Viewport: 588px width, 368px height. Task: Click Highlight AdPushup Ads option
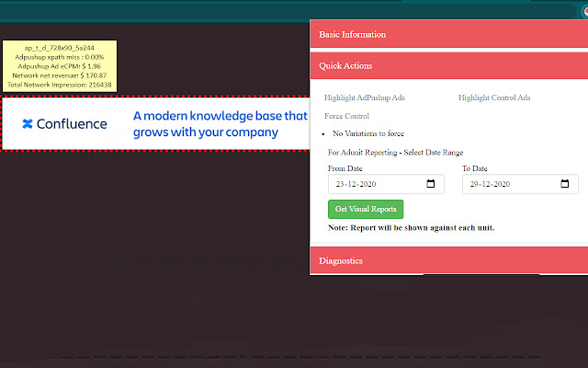[x=364, y=98]
